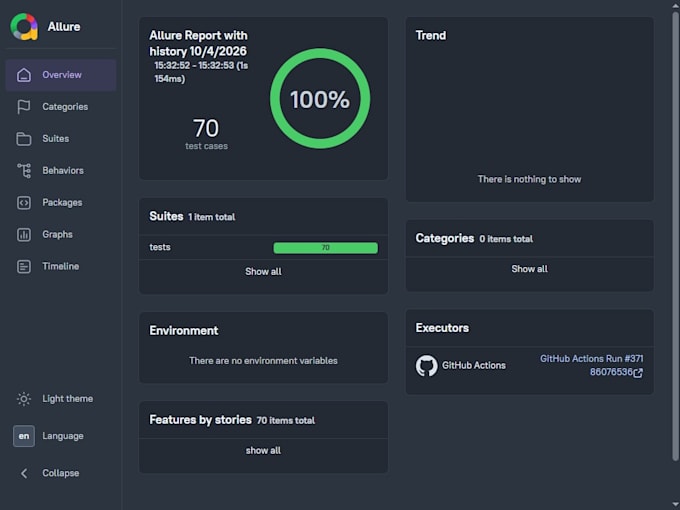The height and width of the screenshot is (510, 680).
Task: Click '1 item total' text
Action: [x=212, y=217]
